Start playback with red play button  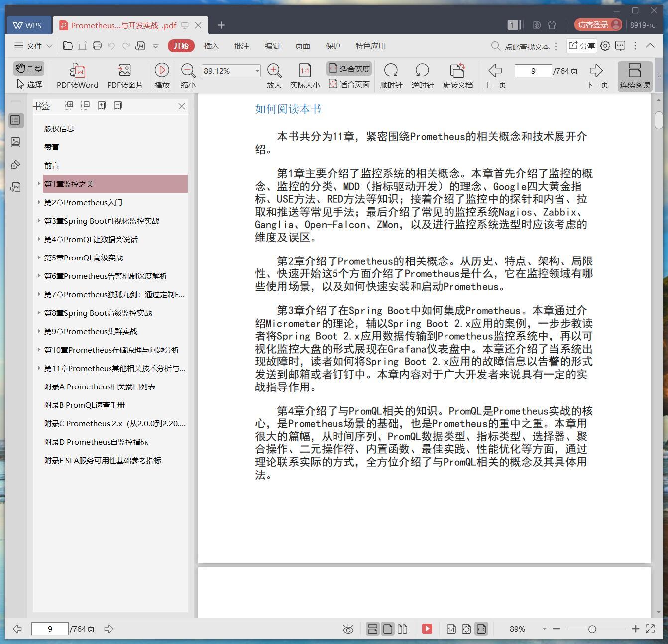pyautogui.click(x=427, y=629)
